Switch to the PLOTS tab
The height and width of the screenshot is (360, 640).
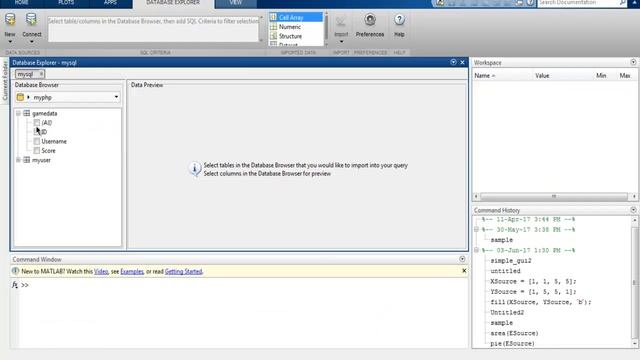click(66, 2)
